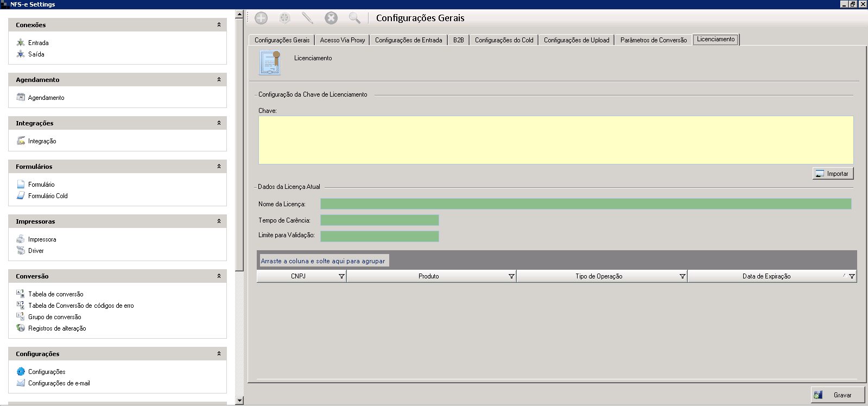Image resolution: width=868 pixels, height=406 pixels.
Task: Click the pencil edit toolbar icon
Action: point(307,18)
